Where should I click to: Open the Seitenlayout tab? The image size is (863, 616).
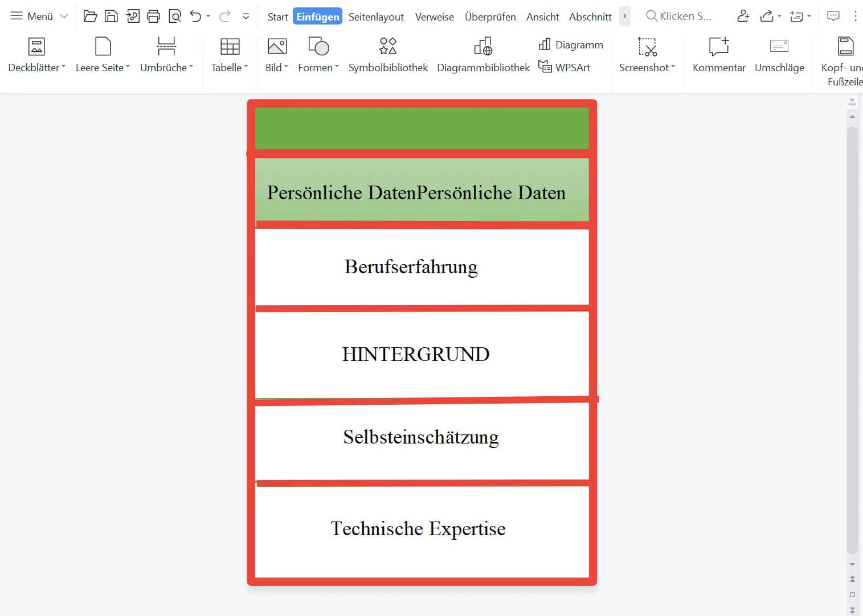tap(376, 17)
